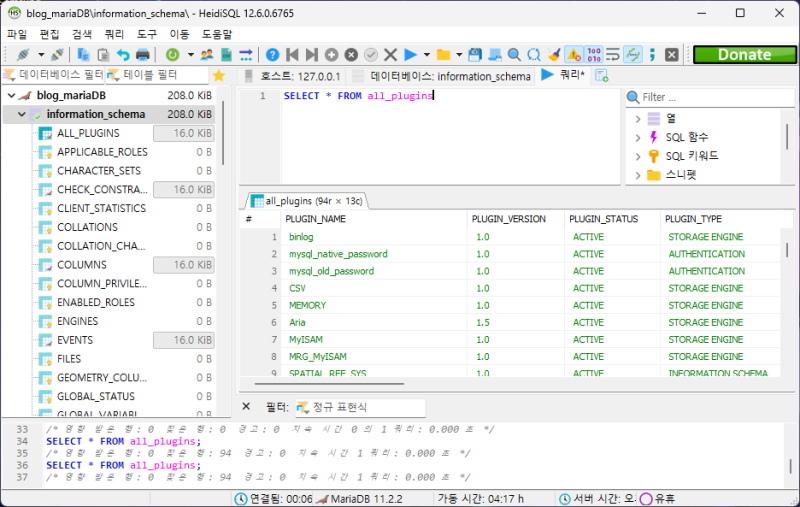Open the 파일 menu
The image size is (800, 507).
17,34
